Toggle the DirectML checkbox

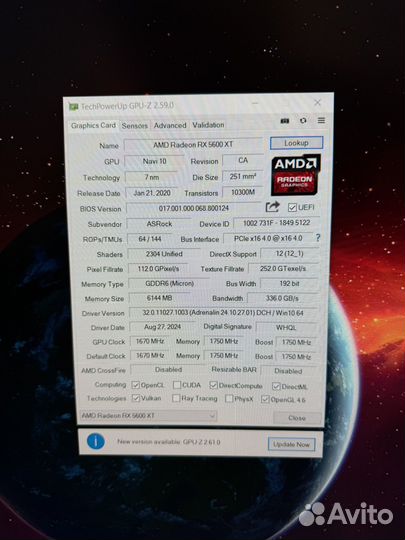(276, 386)
